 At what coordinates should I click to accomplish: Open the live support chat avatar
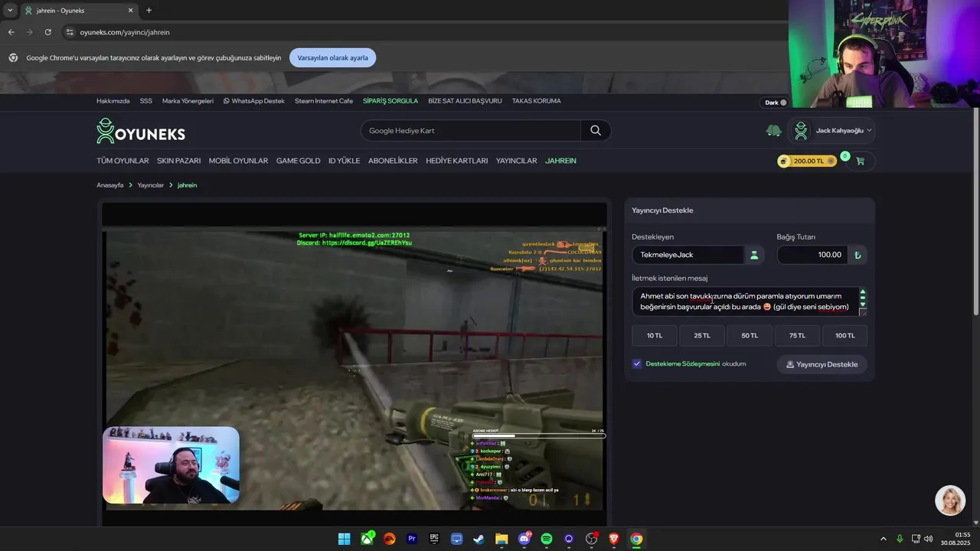coord(950,500)
